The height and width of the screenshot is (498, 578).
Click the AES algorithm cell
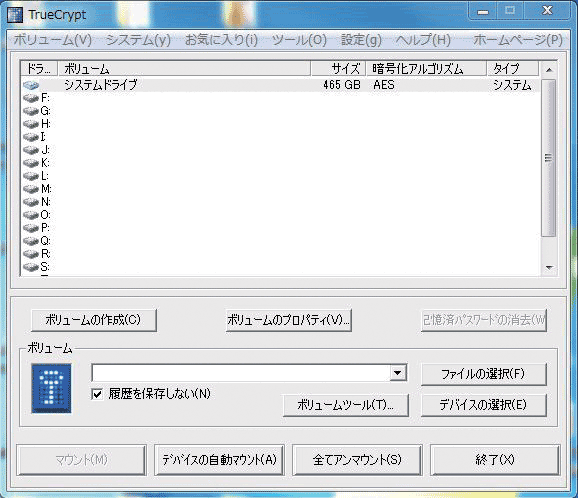384,85
